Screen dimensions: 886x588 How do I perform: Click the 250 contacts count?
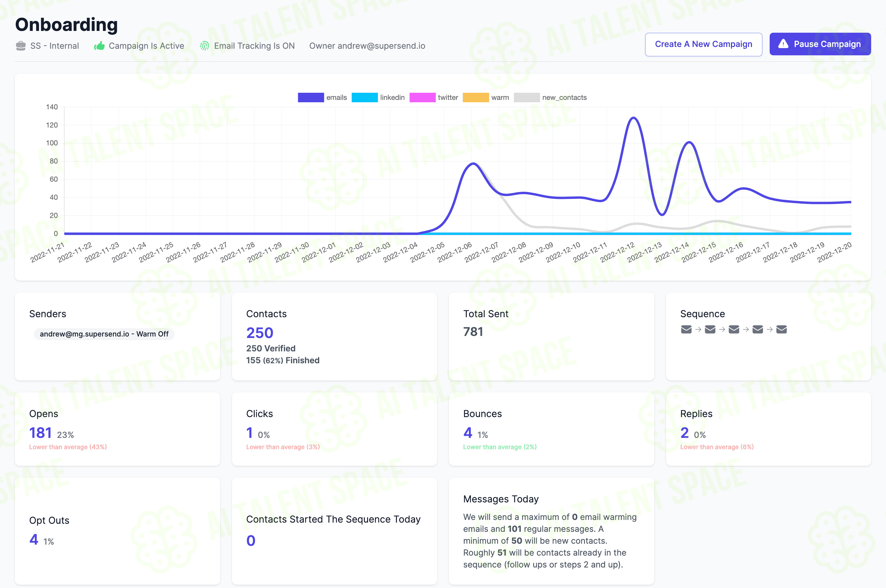click(x=260, y=333)
